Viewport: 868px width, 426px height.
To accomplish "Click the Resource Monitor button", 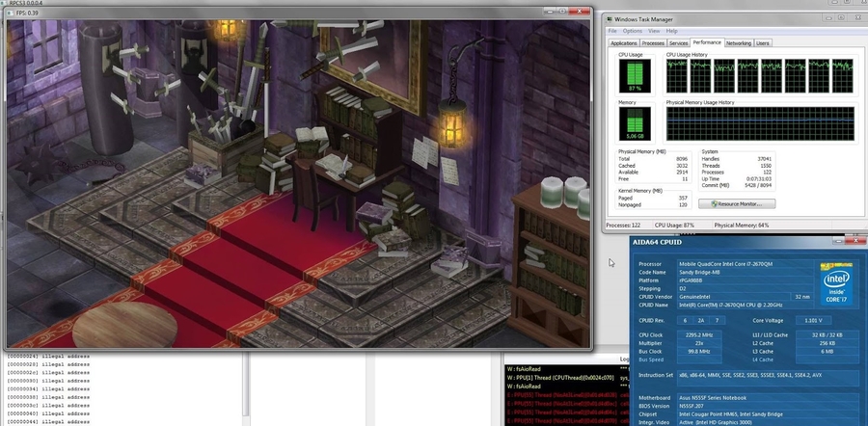I will click(x=743, y=203).
